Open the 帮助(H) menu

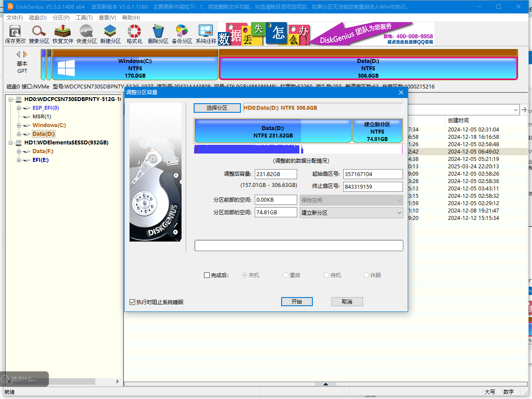(131, 18)
